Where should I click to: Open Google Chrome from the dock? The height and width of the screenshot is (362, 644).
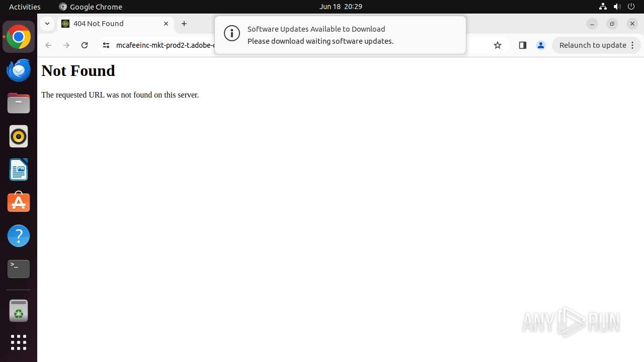pos(19,37)
